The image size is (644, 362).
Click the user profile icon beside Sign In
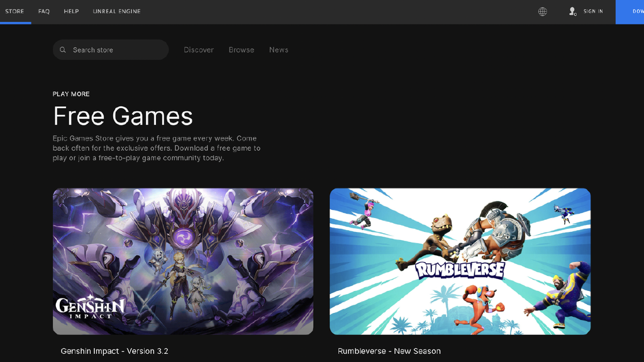tap(572, 11)
